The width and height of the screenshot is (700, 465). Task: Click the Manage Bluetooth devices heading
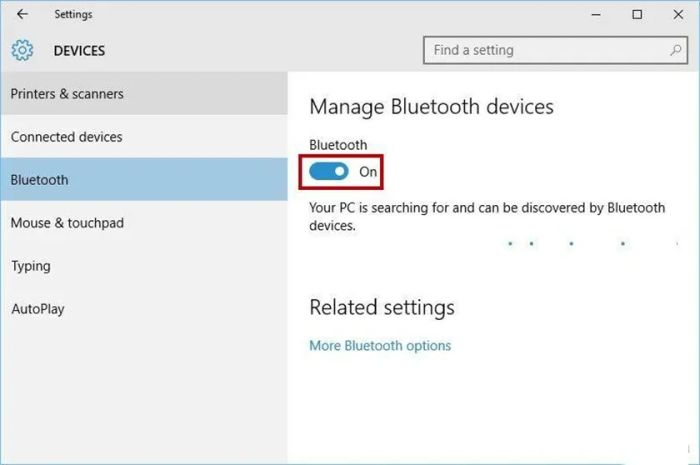[431, 107]
